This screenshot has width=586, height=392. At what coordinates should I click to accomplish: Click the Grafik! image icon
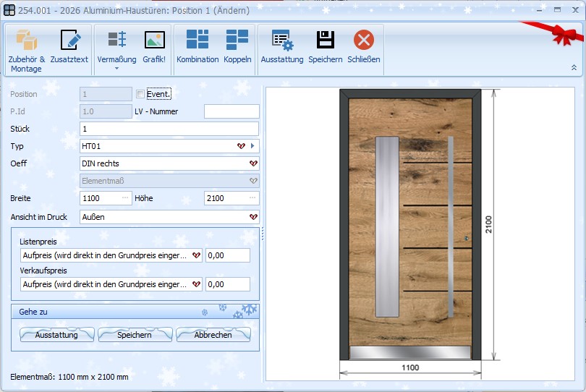(x=154, y=41)
